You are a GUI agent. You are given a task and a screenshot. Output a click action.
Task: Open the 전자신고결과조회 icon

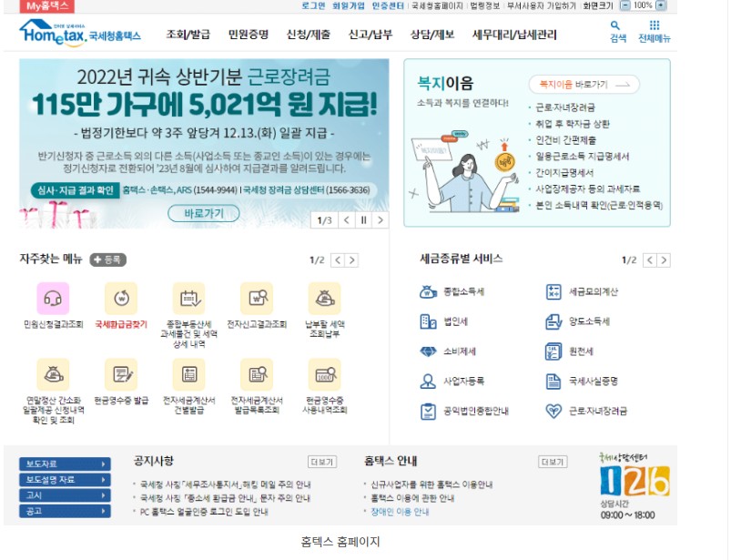coord(257,299)
